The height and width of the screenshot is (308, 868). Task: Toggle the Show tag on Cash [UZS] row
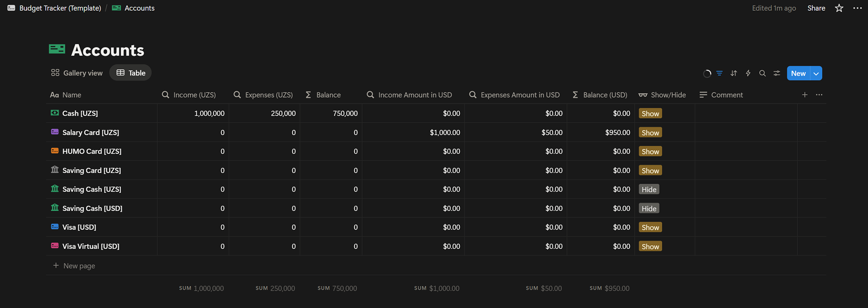point(650,114)
